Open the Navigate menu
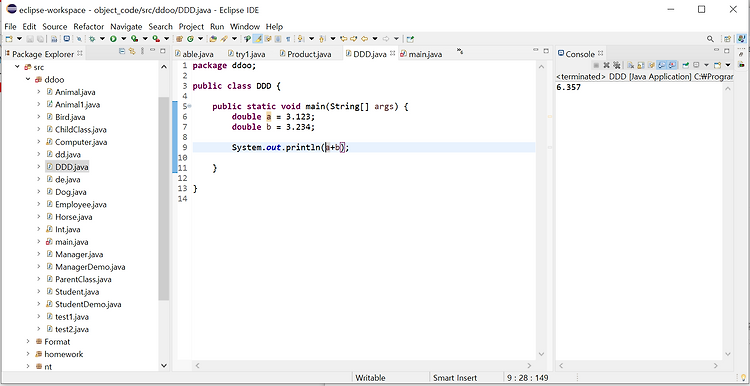 [126, 27]
